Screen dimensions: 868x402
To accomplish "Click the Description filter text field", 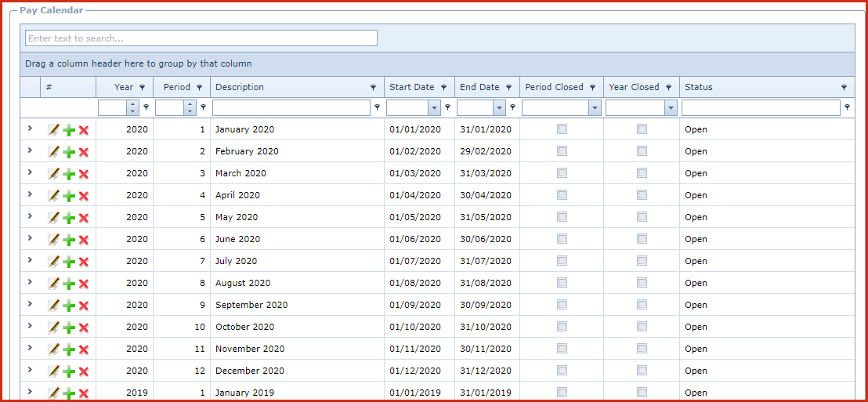I will click(x=291, y=108).
